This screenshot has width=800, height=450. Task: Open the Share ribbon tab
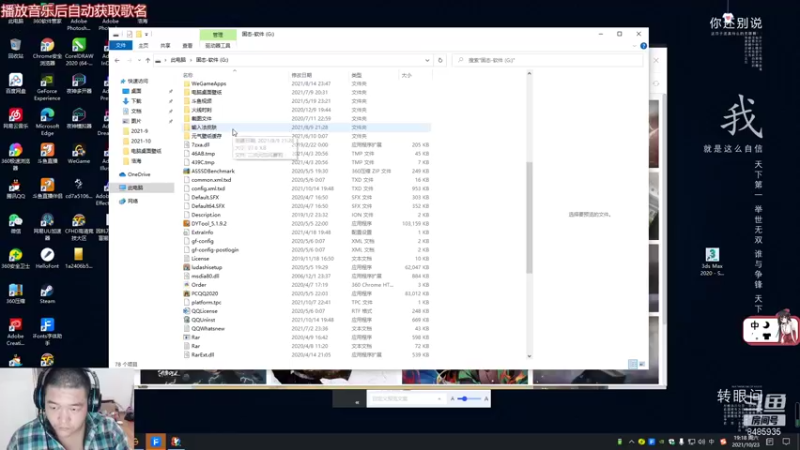165,45
